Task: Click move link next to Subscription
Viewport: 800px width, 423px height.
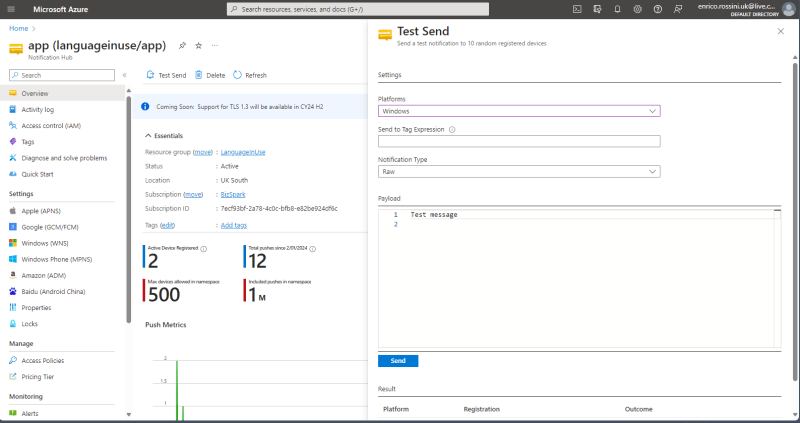Action: (193, 194)
